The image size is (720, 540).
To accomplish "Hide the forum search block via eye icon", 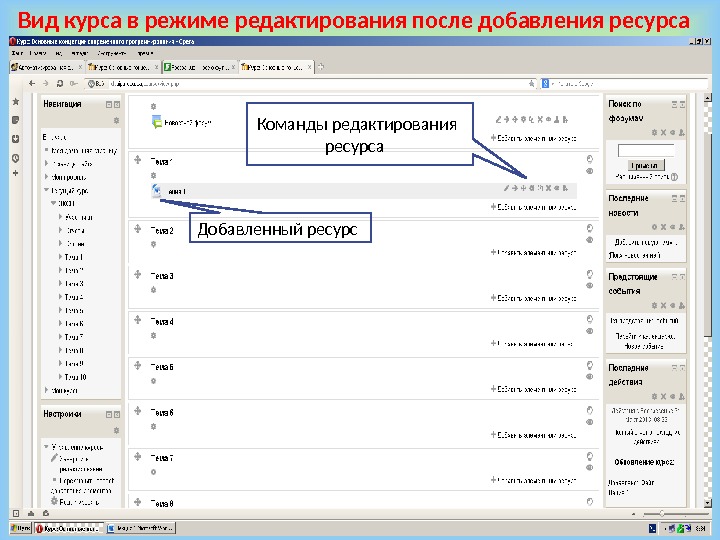I will tap(672, 133).
